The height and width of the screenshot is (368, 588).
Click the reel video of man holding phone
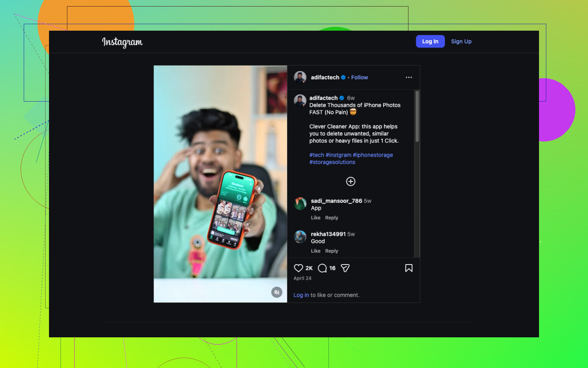220,184
